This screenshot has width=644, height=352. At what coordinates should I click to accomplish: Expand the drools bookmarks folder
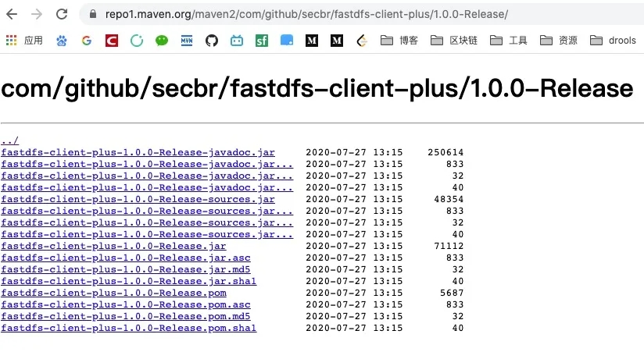[614, 41]
